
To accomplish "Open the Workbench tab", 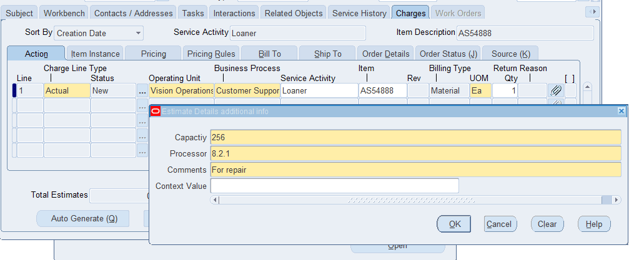I will (64, 13).
